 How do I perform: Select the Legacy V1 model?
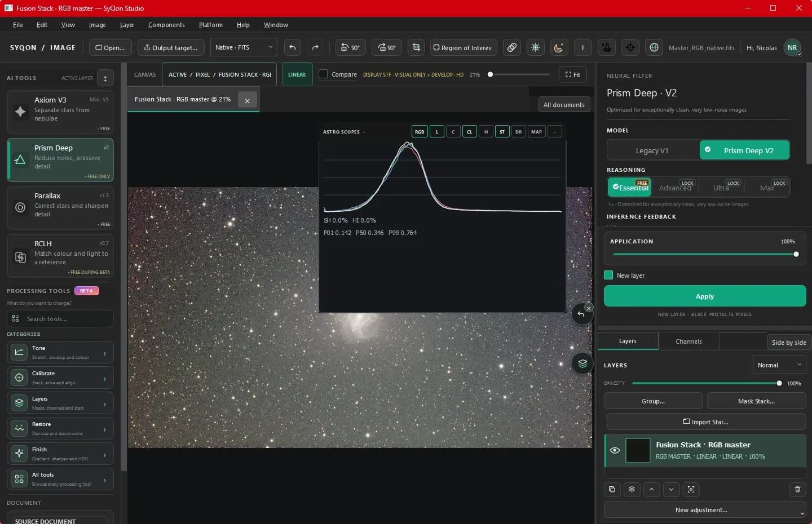click(x=652, y=150)
